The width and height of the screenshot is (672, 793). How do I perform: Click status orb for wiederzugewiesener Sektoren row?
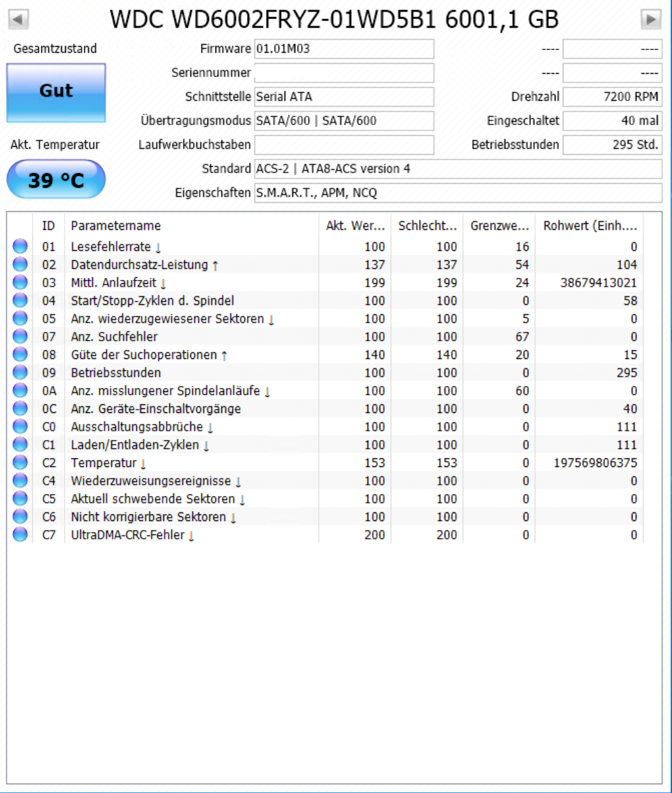point(20,319)
